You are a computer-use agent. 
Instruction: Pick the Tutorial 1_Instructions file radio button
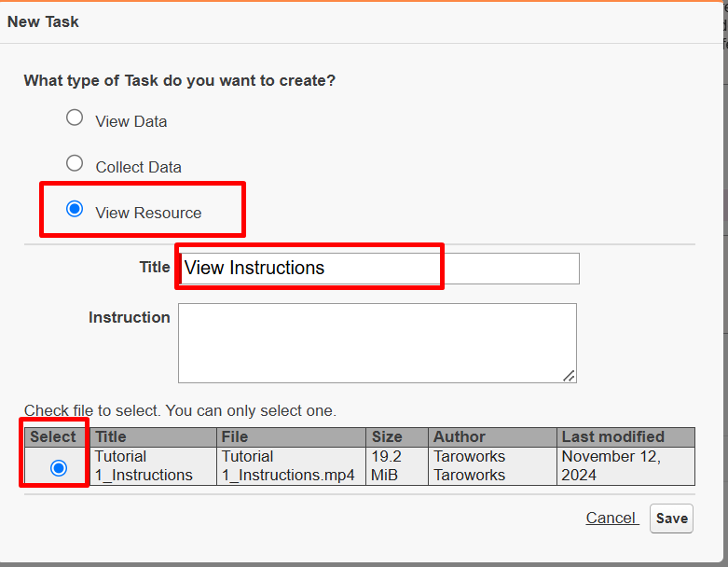(58, 467)
